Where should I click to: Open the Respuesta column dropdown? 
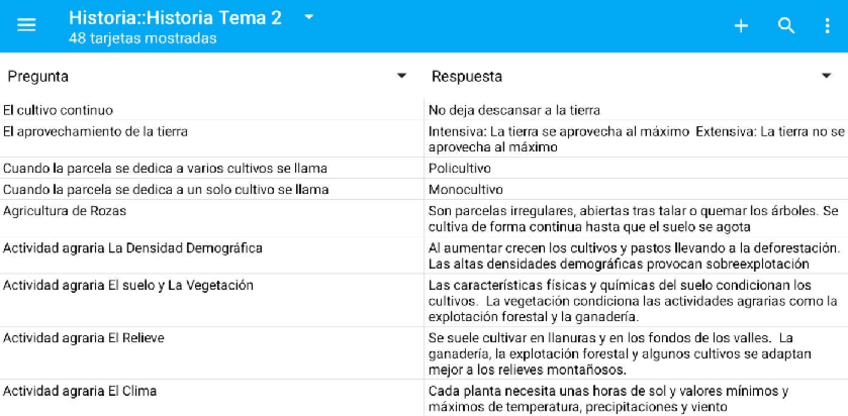point(826,76)
